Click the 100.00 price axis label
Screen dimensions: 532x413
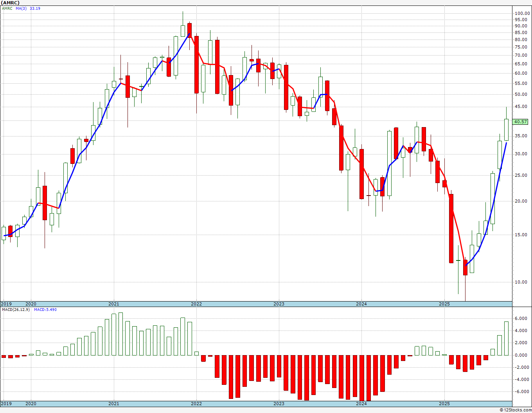coord(522,13)
